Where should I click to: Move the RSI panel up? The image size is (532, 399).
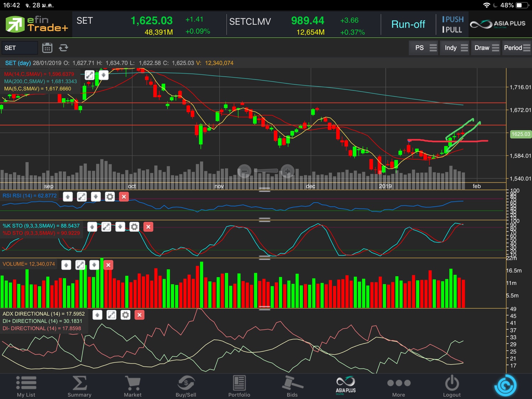tap(68, 196)
